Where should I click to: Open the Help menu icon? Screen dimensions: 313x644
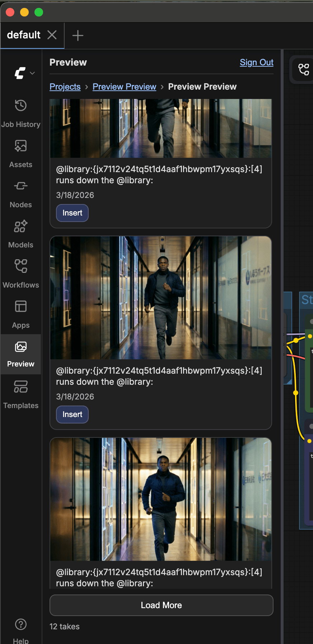[21, 624]
